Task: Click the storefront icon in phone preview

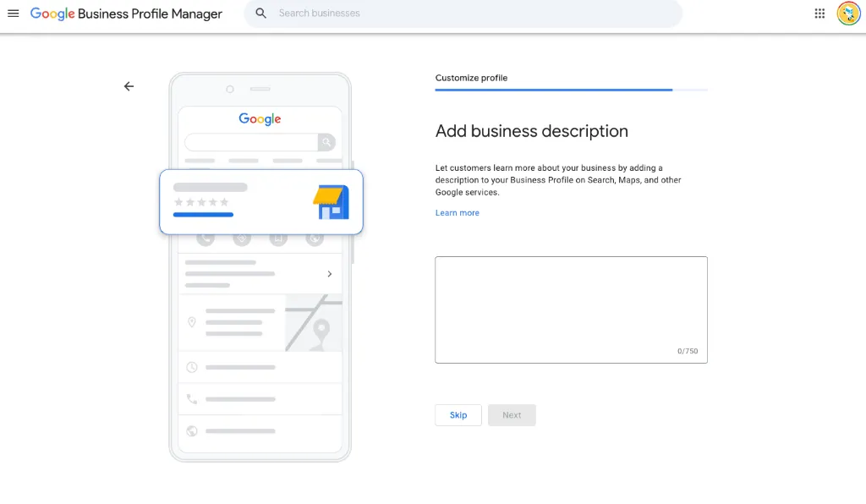Action: click(331, 202)
